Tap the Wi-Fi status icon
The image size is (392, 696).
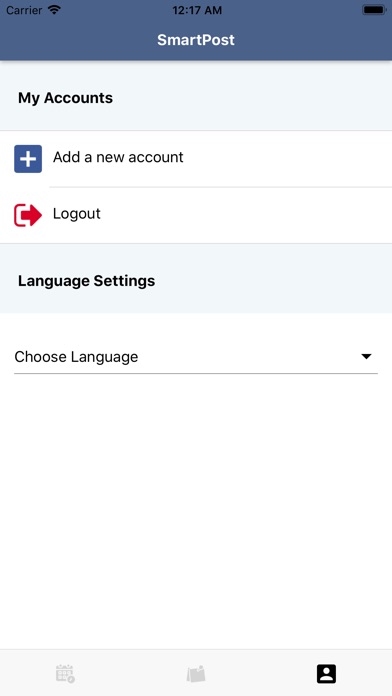[55, 10]
